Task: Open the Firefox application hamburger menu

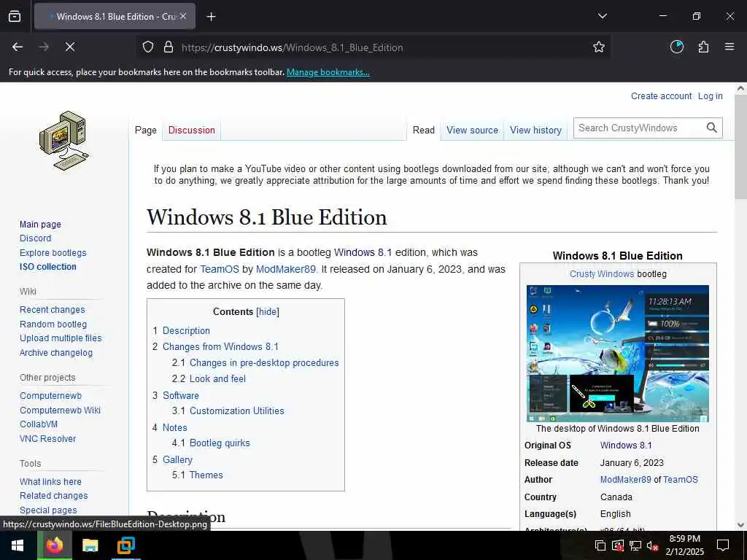Action: 729,47
